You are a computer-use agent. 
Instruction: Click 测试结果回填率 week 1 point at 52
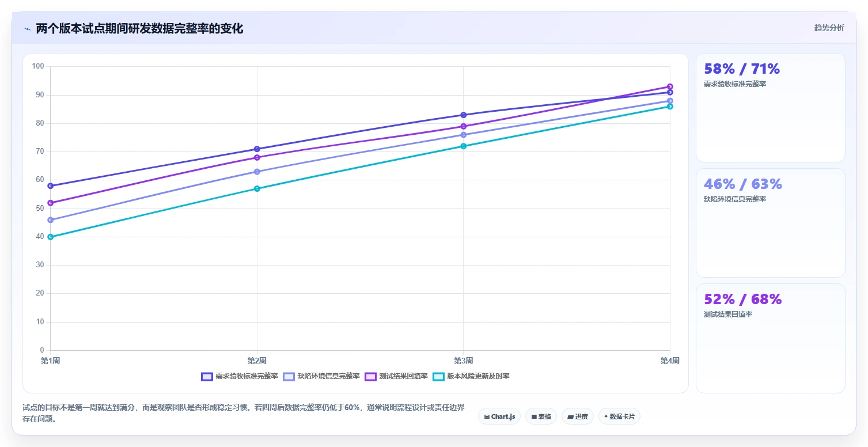click(51, 203)
